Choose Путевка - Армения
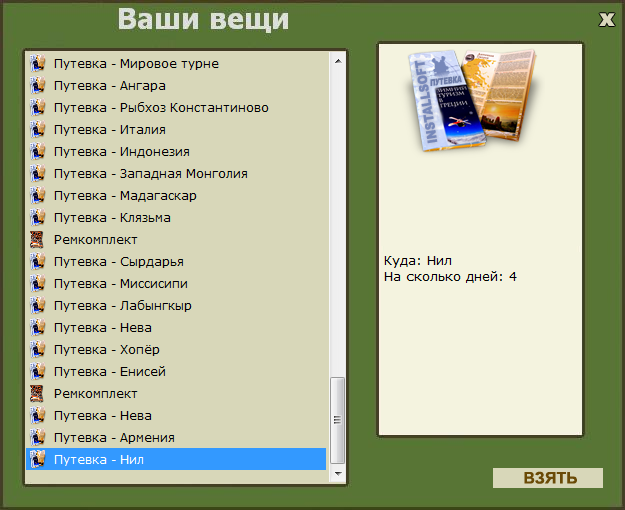The width and height of the screenshot is (625, 510). coord(176,438)
